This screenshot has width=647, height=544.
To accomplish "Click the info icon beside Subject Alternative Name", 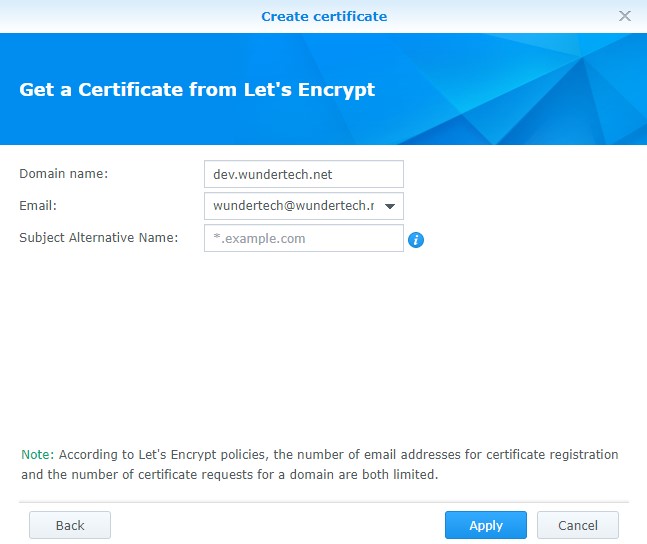I will click(416, 240).
